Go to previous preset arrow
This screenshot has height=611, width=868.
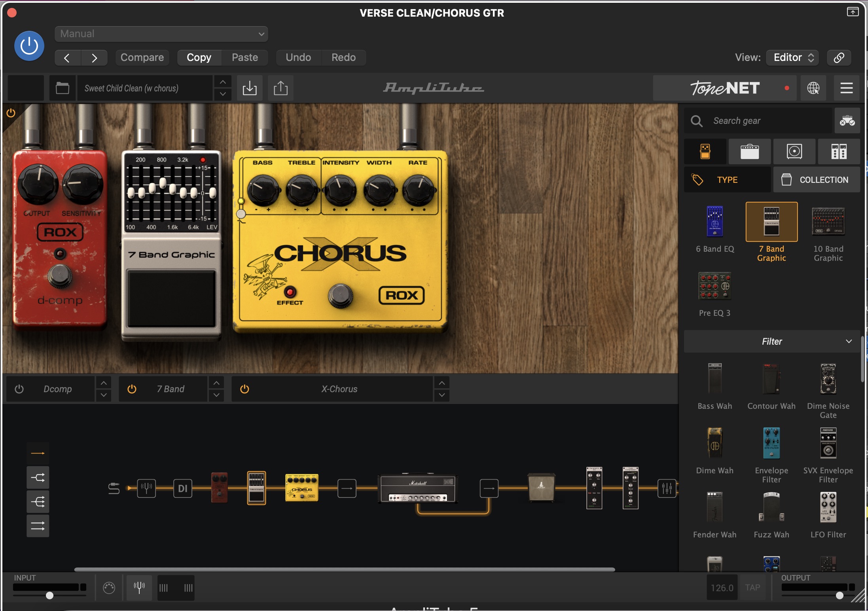point(67,58)
